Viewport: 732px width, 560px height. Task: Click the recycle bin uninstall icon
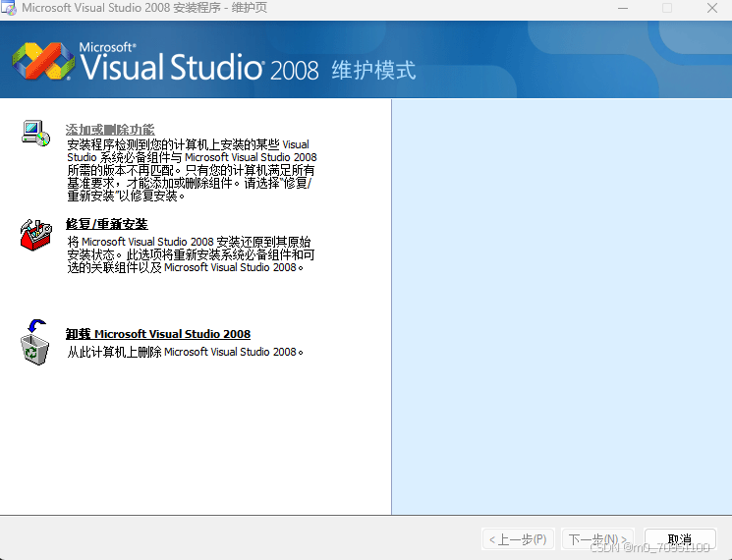click(35, 342)
